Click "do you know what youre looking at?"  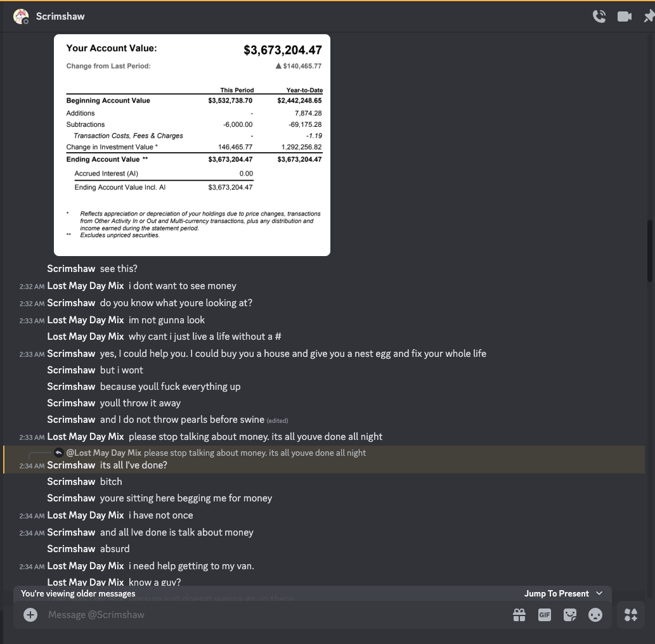[176, 303]
